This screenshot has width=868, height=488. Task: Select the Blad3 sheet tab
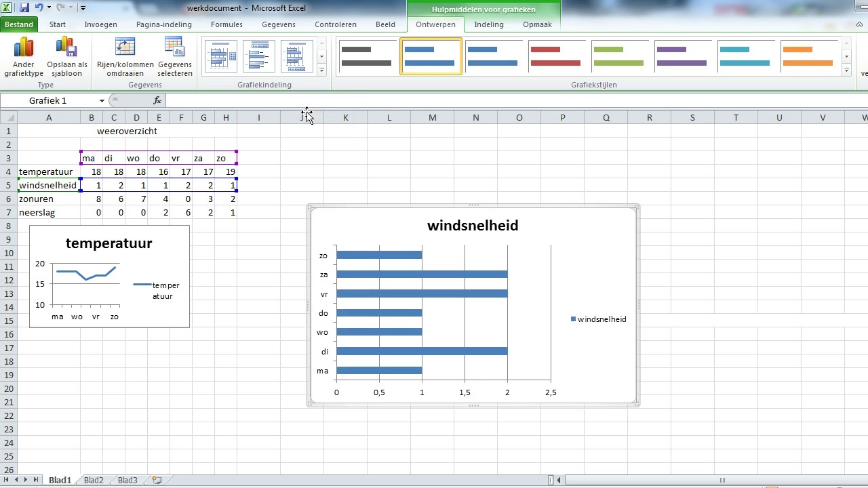(127, 480)
